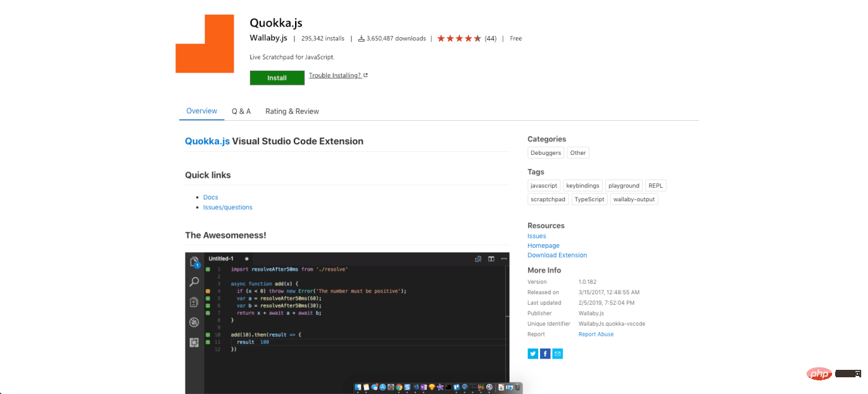The image size is (868, 394).
Task: Click the Search magnifier in the editor sidebar
Action: (194, 282)
